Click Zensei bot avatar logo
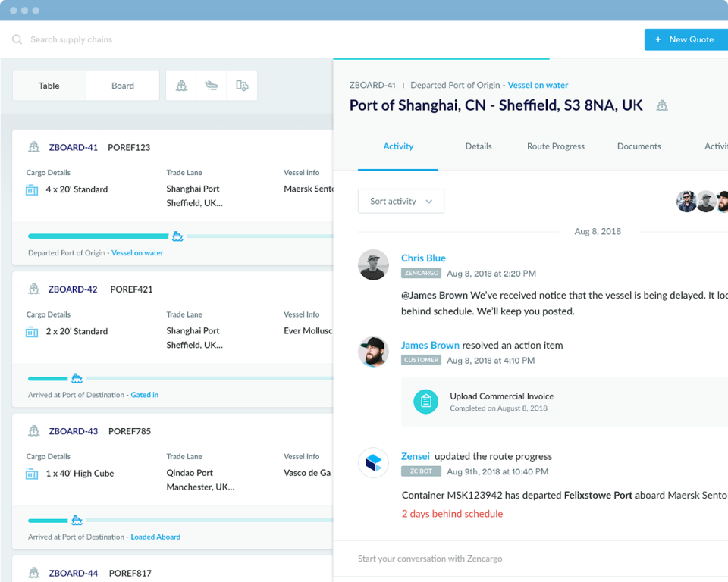The image size is (728, 582). tap(373, 463)
